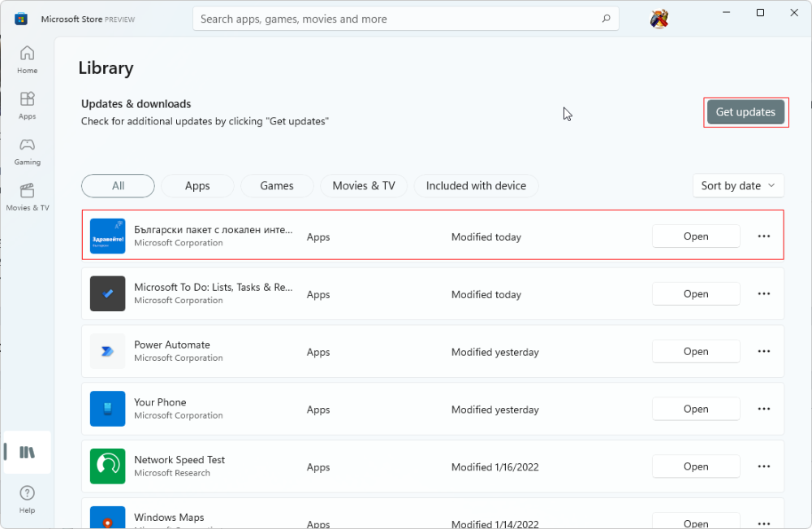Open the Bulgarian language pack app
The height and width of the screenshot is (529, 812).
point(696,236)
